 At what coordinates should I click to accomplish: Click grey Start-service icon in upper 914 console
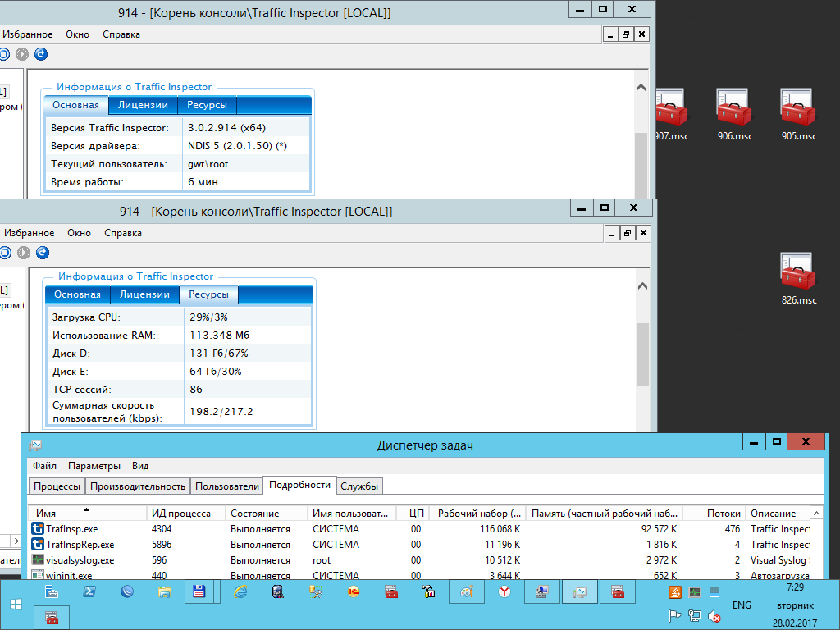point(22,54)
